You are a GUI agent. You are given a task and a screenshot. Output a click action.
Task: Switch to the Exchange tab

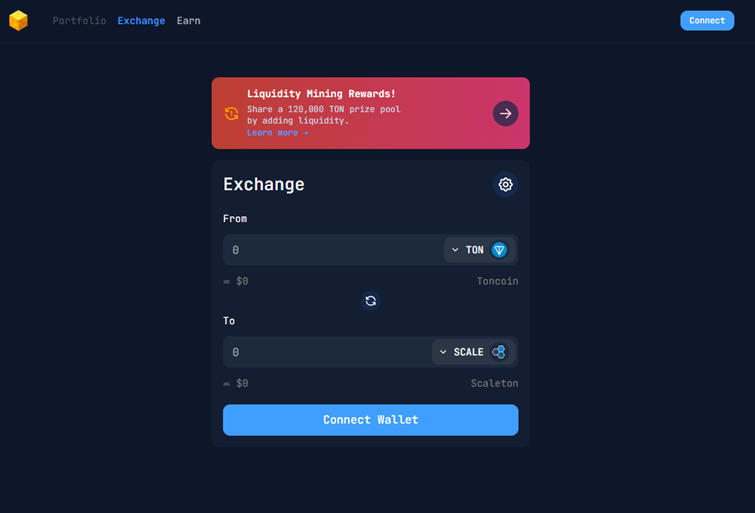[x=141, y=21]
